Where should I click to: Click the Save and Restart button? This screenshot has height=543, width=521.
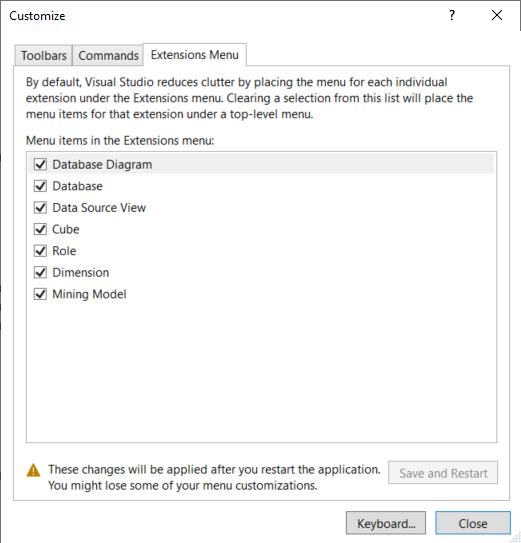(x=443, y=473)
